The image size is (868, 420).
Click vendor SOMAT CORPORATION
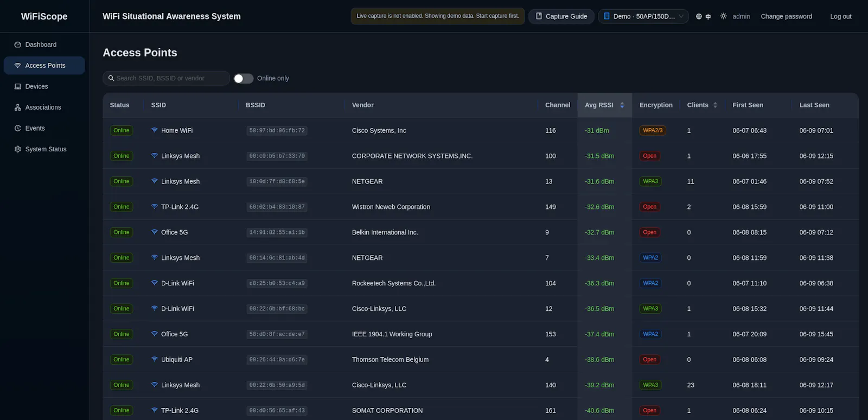[x=387, y=411]
